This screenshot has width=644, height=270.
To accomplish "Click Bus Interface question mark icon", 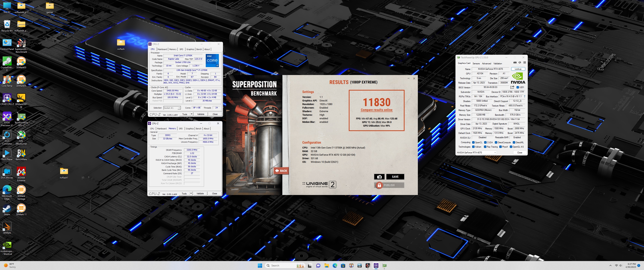I will [524, 96].
